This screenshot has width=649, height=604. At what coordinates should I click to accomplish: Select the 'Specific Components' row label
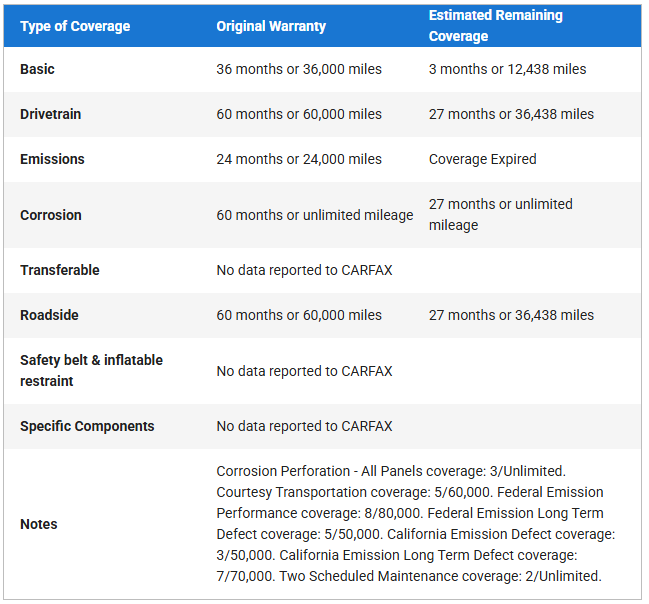pyautogui.click(x=87, y=426)
